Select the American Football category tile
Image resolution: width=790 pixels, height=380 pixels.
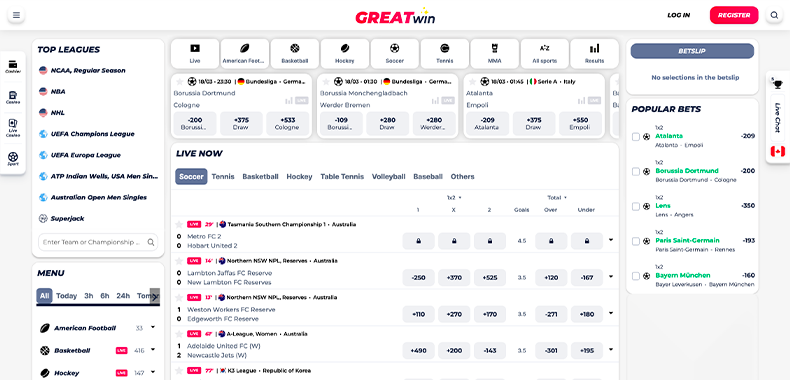(x=245, y=53)
